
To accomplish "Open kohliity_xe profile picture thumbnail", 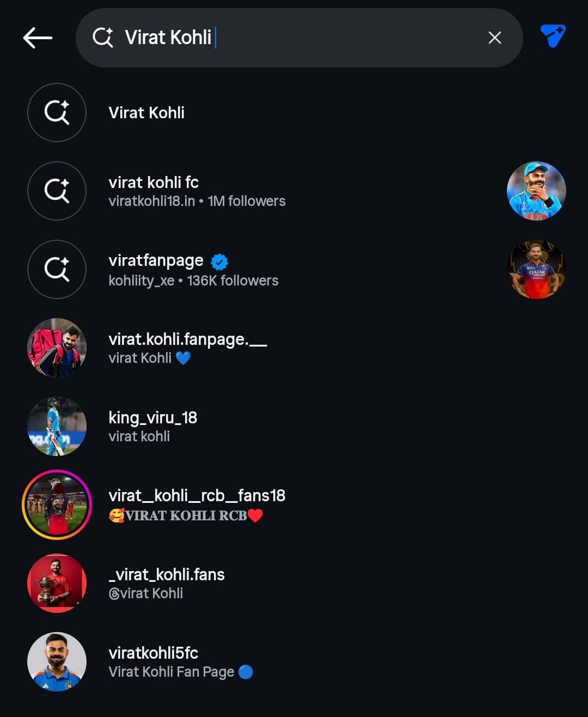I will pos(536,270).
